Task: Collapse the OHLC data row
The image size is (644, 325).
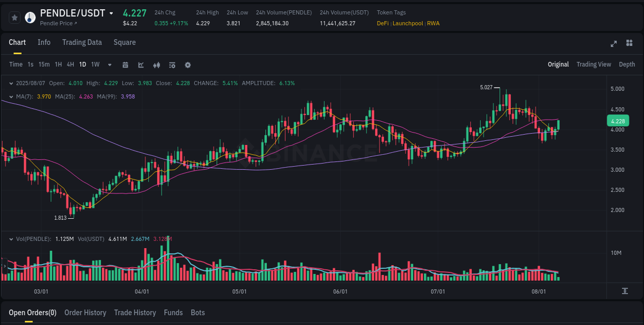Action: (11, 83)
